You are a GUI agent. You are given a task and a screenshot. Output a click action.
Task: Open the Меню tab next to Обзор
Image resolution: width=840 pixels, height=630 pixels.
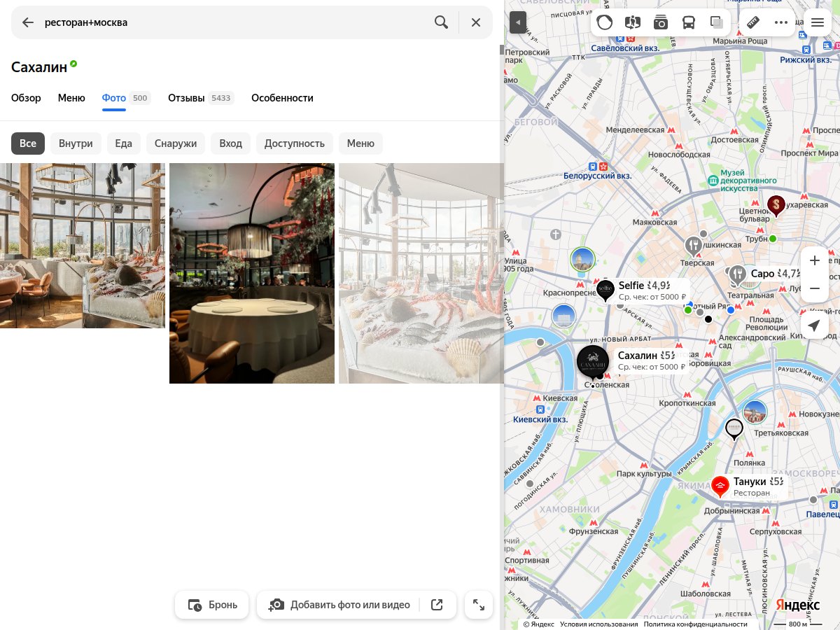71,98
